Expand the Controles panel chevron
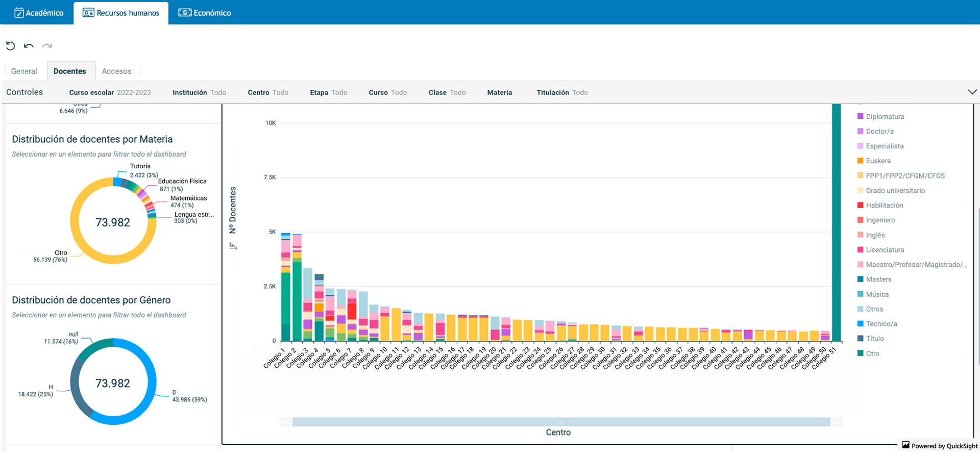 click(972, 92)
